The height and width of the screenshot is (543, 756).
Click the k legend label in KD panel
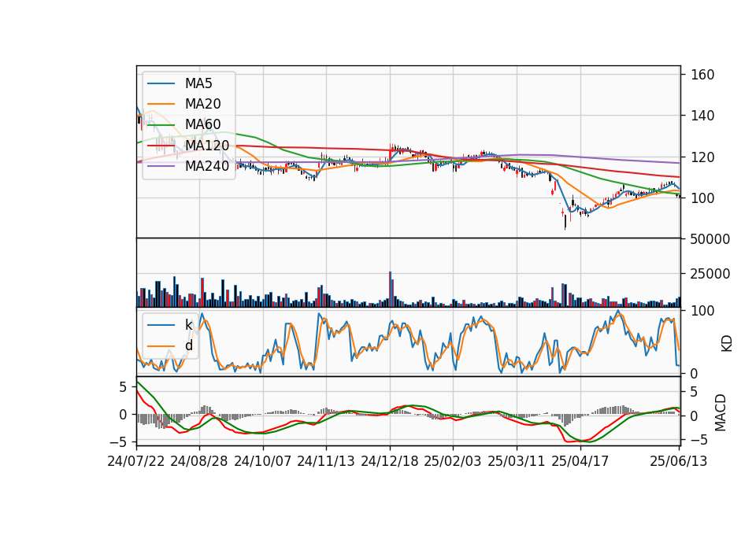coord(188,325)
